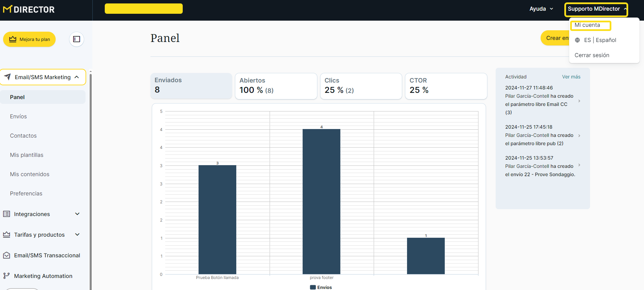Screen dimensions: 644x290
Task: Click the Integraciones list icon
Action: point(7,214)
